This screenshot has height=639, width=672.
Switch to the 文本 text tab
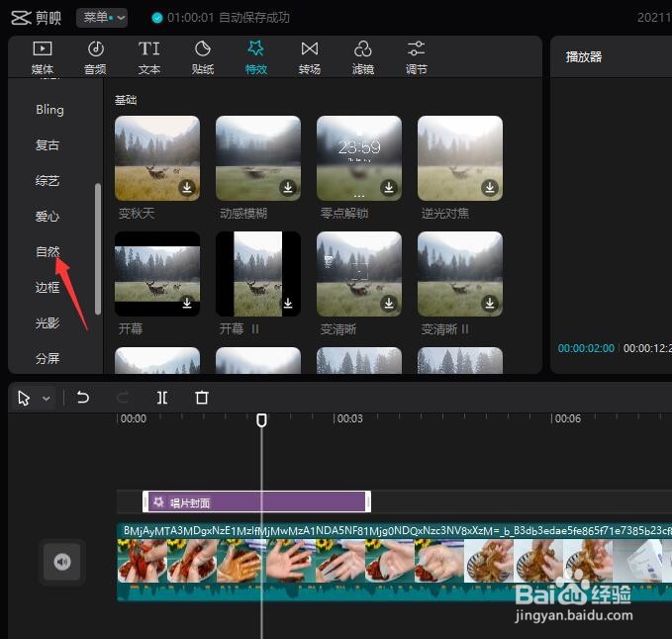149,57
